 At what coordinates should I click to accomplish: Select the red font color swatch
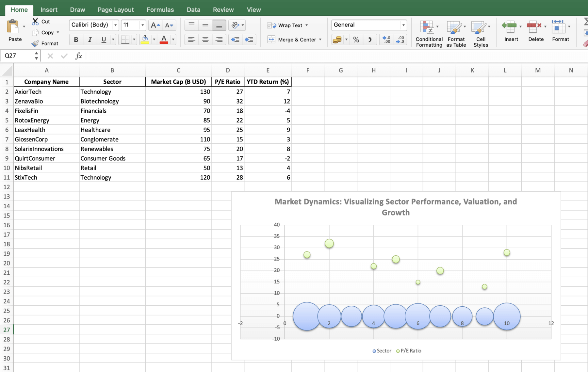(x=164, y=40)
